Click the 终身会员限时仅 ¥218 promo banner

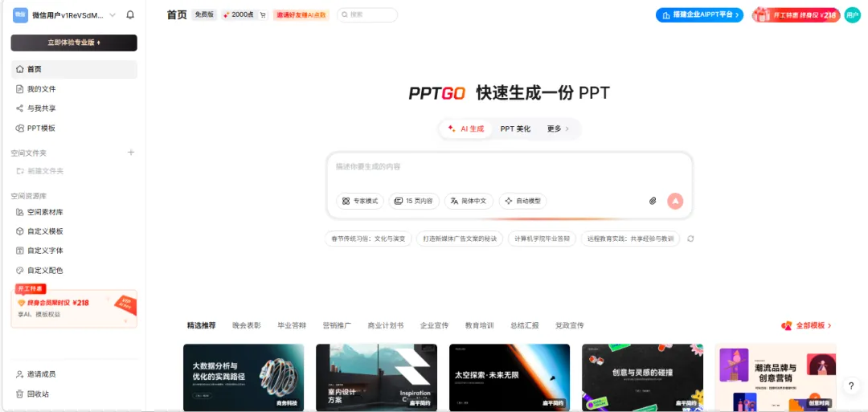point(74,307)
